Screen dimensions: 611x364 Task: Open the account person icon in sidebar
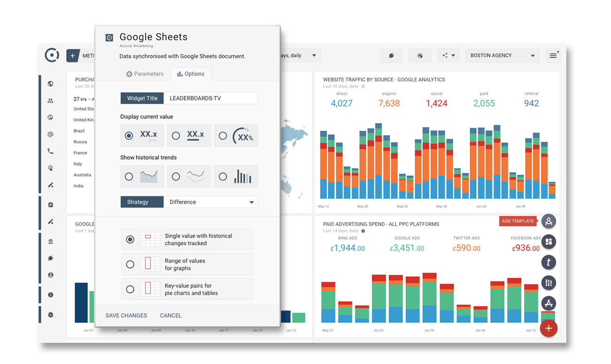(x=50, y=275)
